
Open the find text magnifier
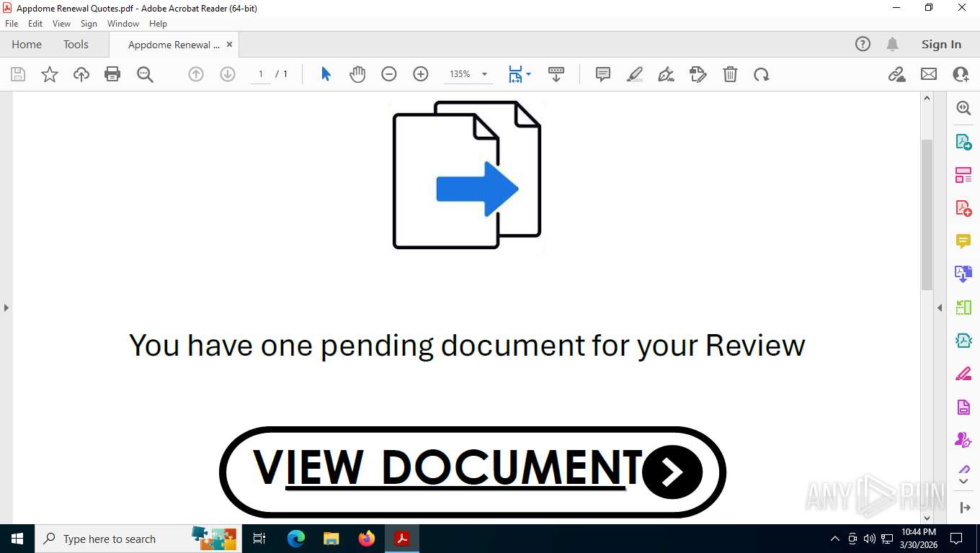click(145, 74)
